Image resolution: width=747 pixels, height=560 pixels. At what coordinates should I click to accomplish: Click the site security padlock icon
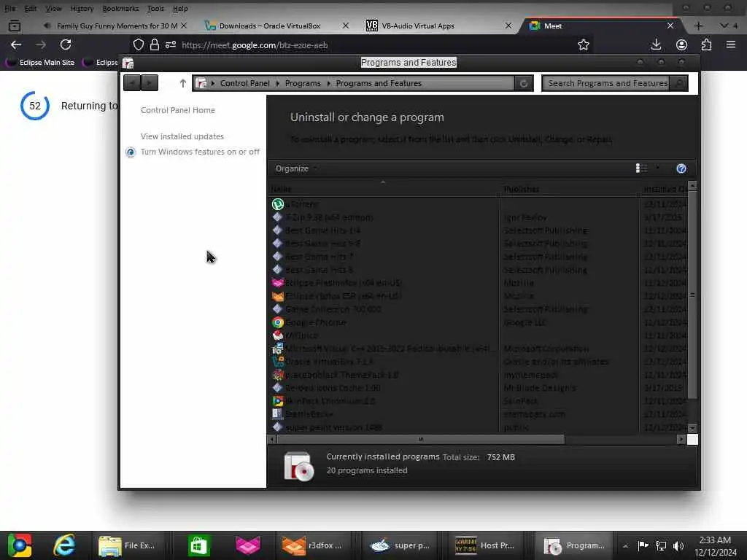tap(155, 44)
